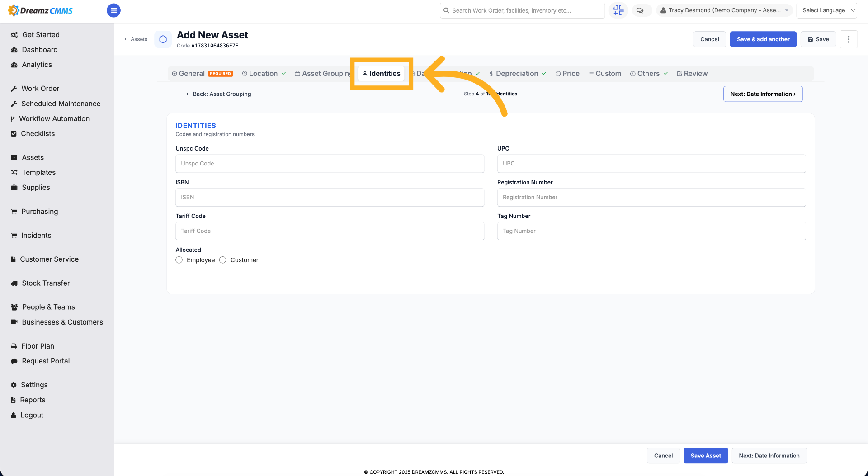868x476 pixels.
Task: Click the Save Asset button
Action: pos(706,456)
